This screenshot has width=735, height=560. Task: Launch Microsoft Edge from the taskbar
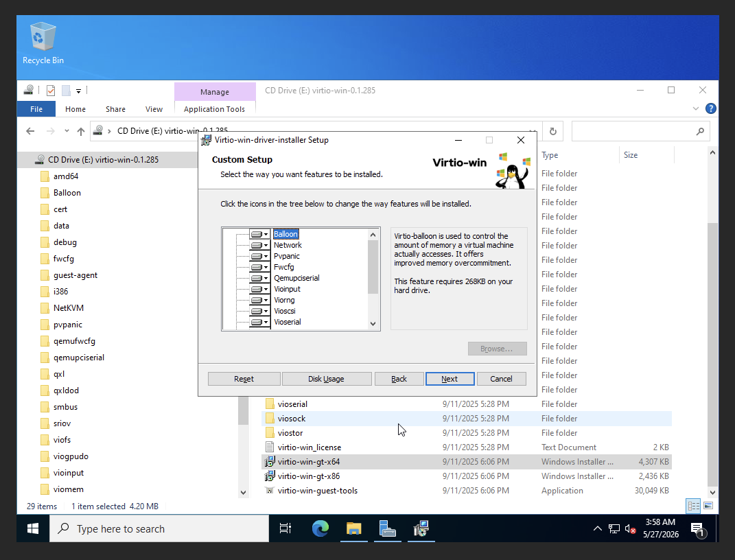click(x=320, y=528)
